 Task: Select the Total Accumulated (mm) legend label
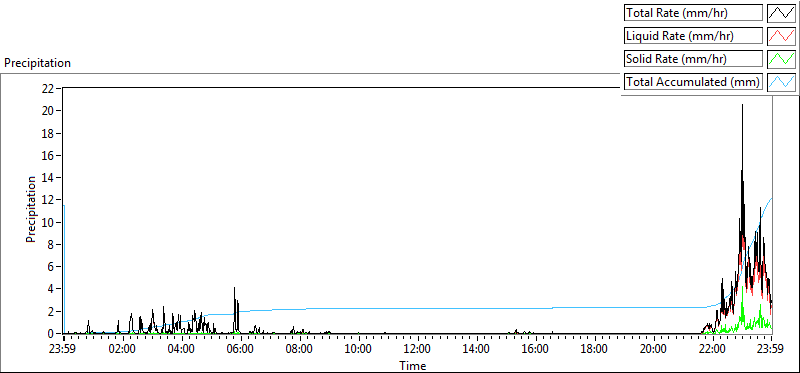[693, 82]
